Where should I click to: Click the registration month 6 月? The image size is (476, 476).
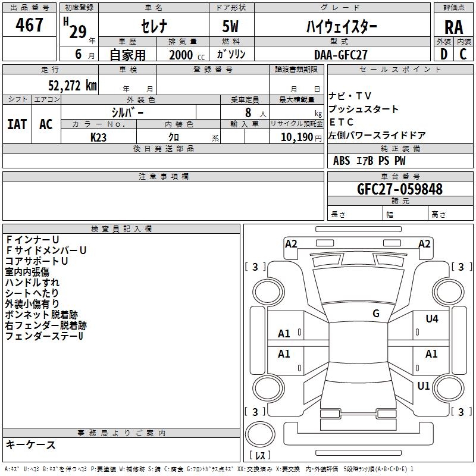click(84, 54)
